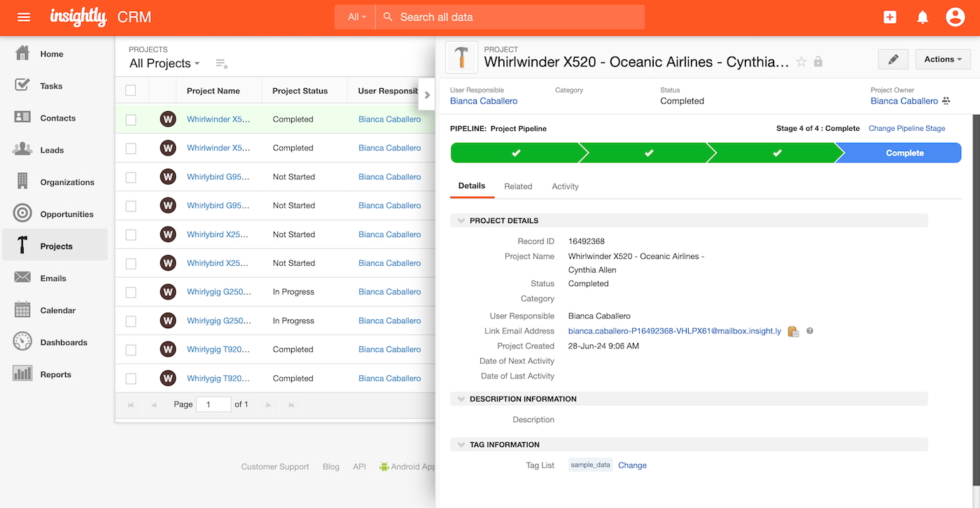Viewport: 980px width, 508px height.
Task: Click the lock icon beside project title
Action: (x=818, y=62)
